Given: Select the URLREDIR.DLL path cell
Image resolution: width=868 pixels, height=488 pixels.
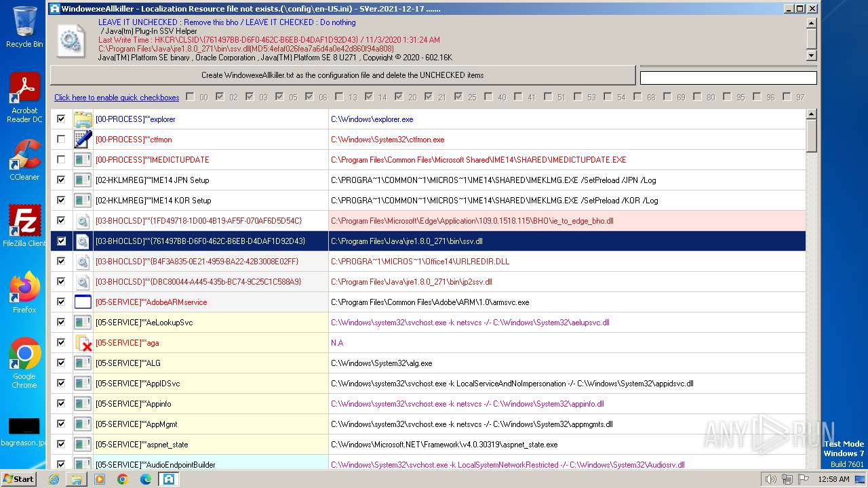Looking at the screenshot, I should coord(567,262).
